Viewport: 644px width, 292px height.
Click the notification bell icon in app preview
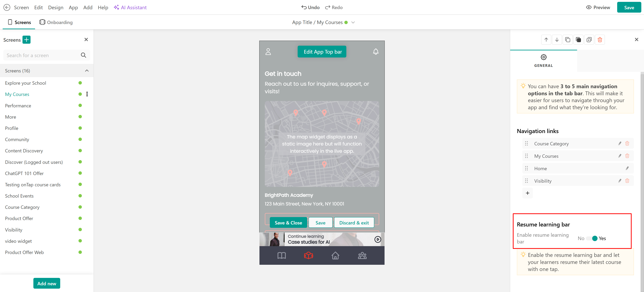[375, 52]
